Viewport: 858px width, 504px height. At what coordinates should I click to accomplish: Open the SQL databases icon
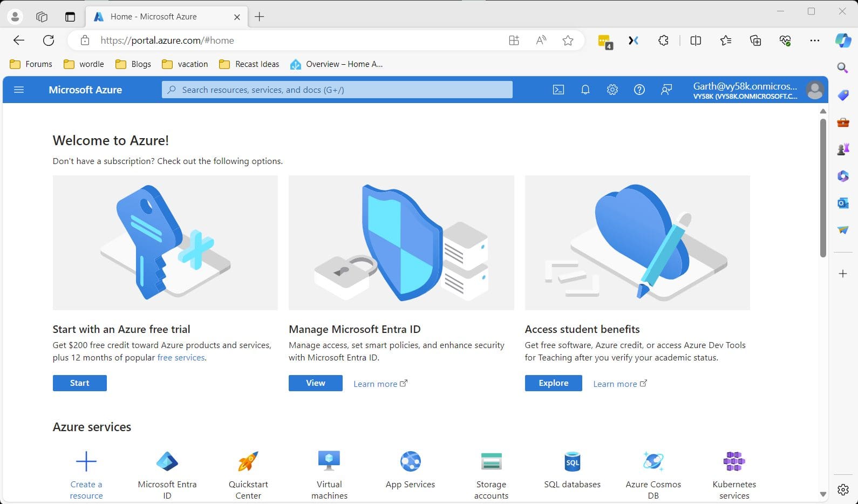[573, 461]
